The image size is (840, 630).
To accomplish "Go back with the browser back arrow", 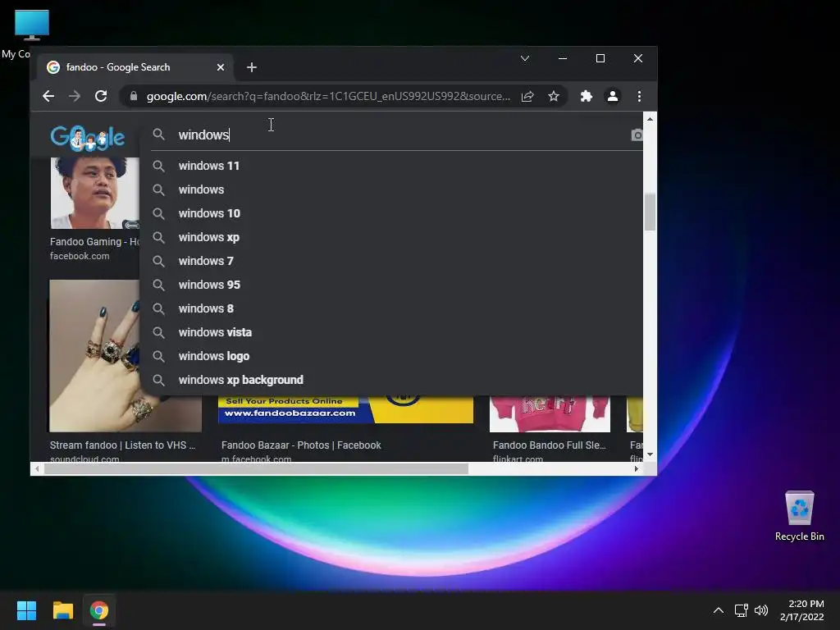I will (x=48, y=97).
